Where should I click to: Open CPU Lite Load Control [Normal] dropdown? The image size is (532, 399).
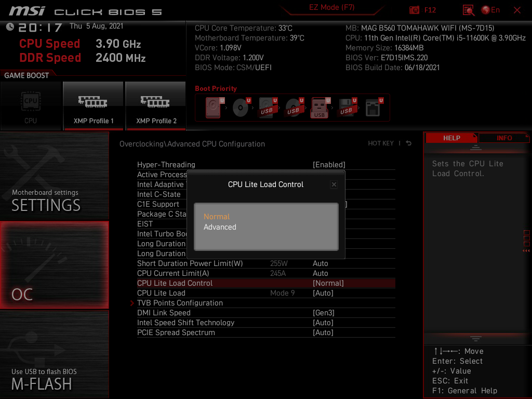[328, 283]
